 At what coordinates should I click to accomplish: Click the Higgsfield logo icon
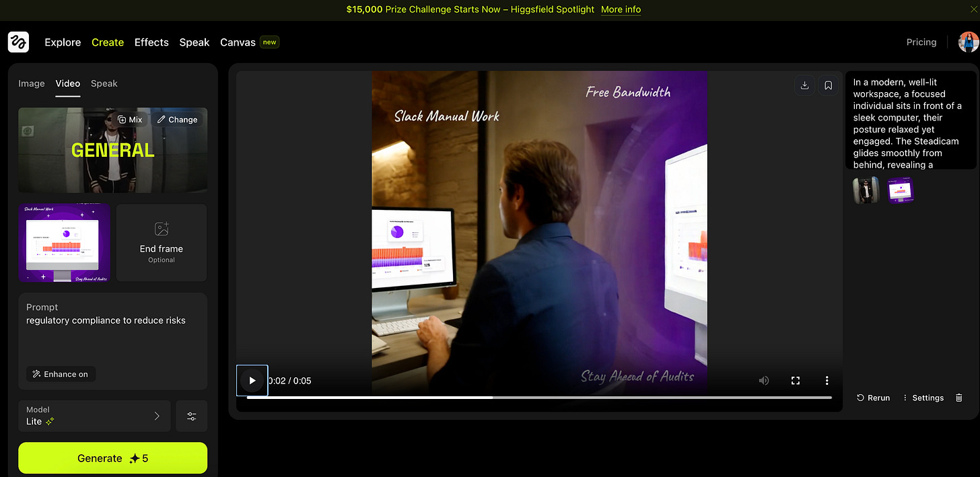[18, 42]
